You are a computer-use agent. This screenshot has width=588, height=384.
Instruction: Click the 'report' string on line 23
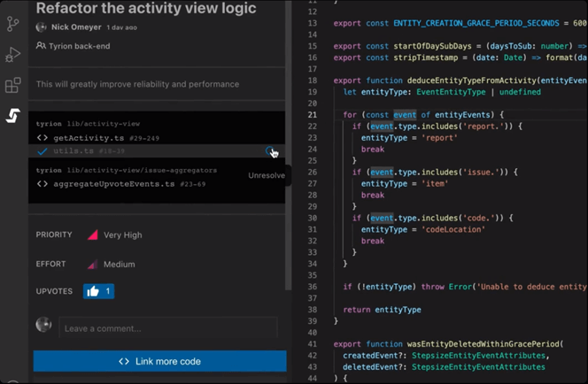tap(439, 138)
